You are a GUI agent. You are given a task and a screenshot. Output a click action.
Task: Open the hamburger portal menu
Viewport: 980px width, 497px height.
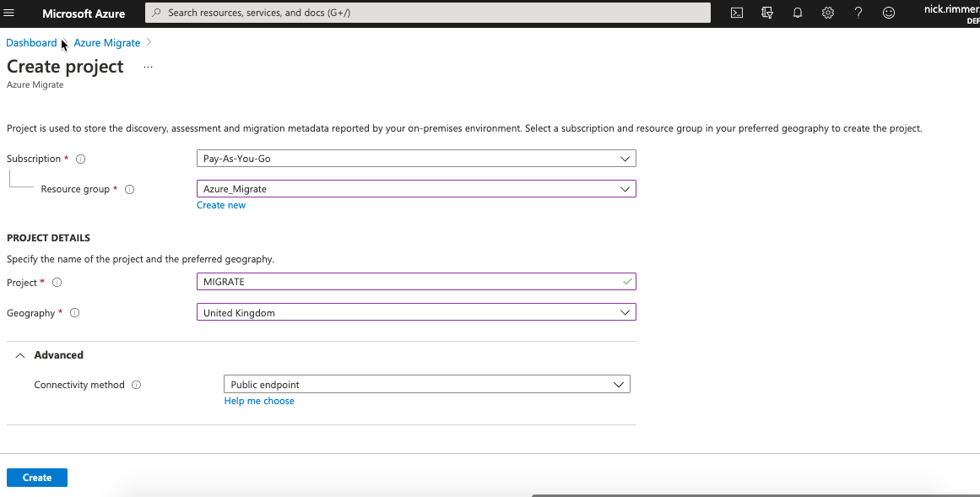[8, 13]
